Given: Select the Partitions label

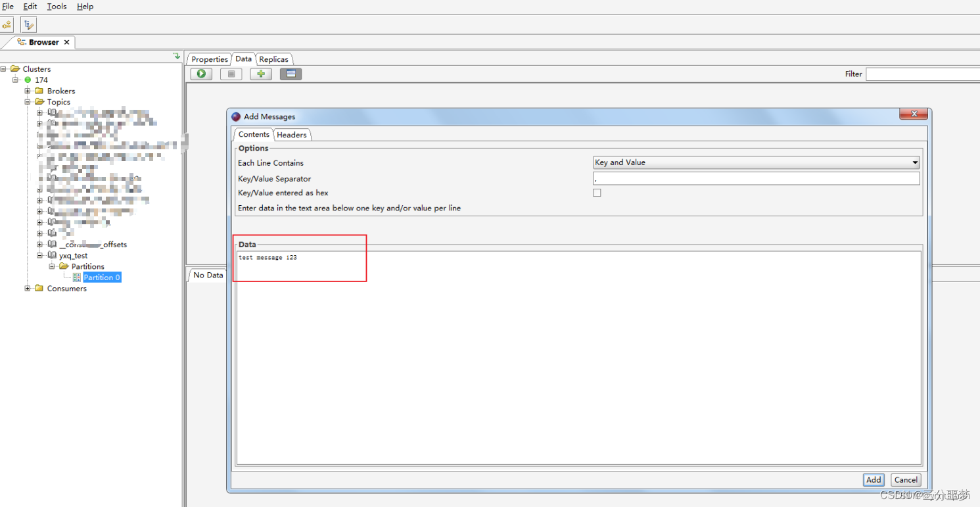Looking at the screenshot, I should pyautogui.click(x=88, y=266).
